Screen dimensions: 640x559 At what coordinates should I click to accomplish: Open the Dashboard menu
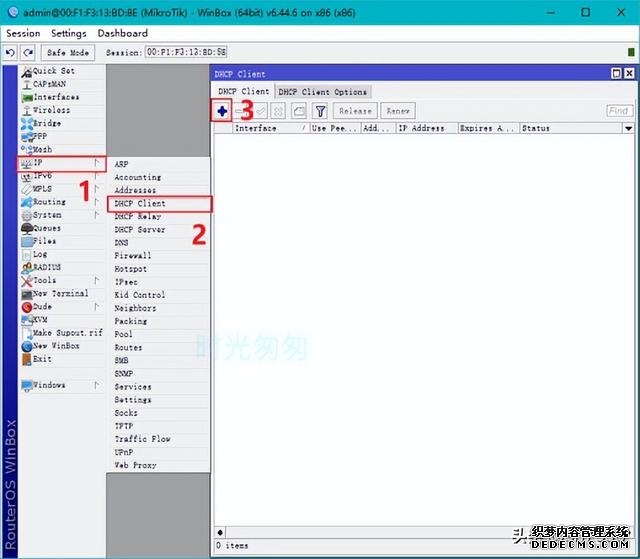pyautogui.click(x=122, y=33)
